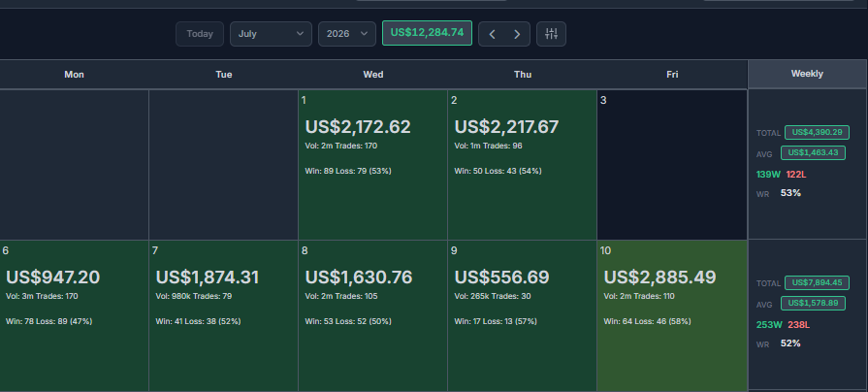Screen dimensions: 868x392
Task: Click weekly total US$4,390.29 badge
Action: (817, 132)
